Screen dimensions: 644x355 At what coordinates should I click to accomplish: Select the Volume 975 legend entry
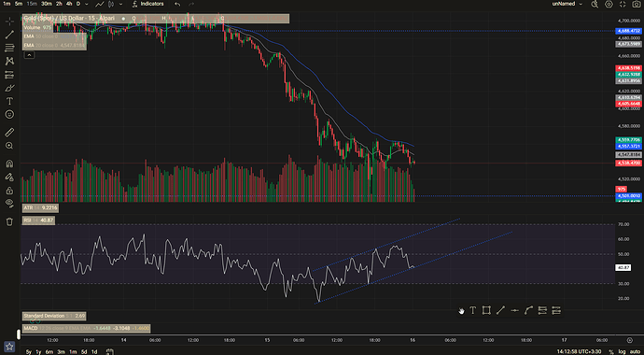pos(37,27)
